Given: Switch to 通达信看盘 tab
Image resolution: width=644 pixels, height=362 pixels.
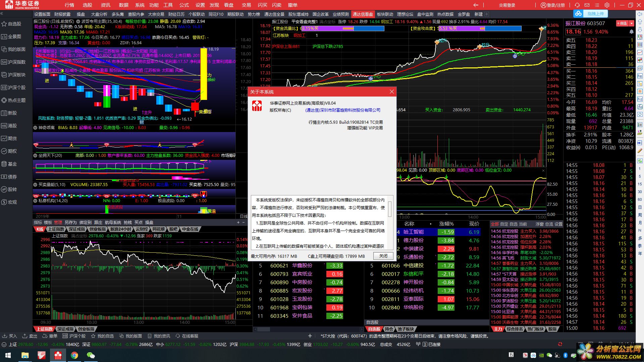Looking at the screenshot, I should click(x=363, y=14).
